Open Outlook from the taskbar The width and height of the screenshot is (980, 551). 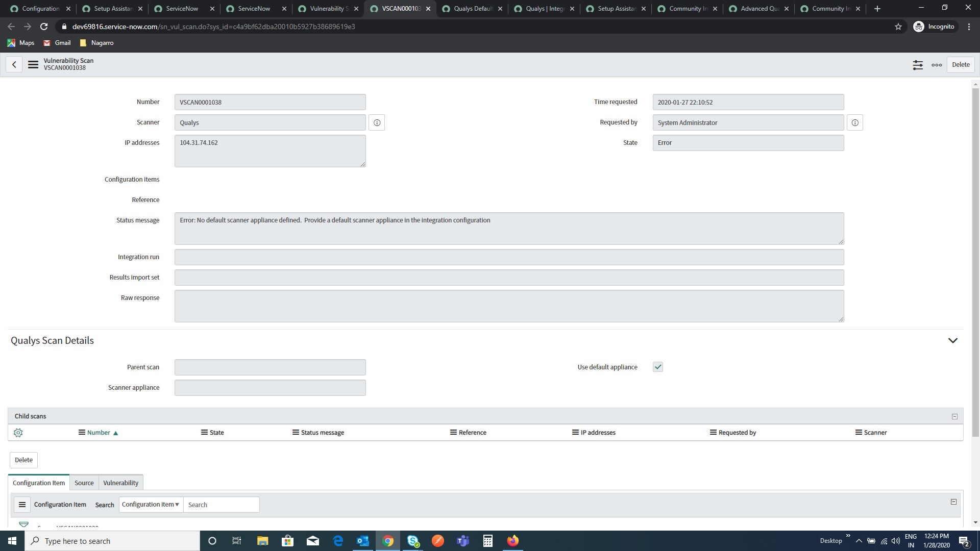click(x=363, y=541)
